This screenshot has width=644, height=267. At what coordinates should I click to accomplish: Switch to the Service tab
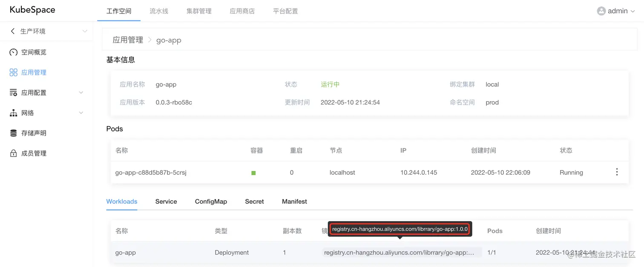pyautogui.click(x=166, y=201)
